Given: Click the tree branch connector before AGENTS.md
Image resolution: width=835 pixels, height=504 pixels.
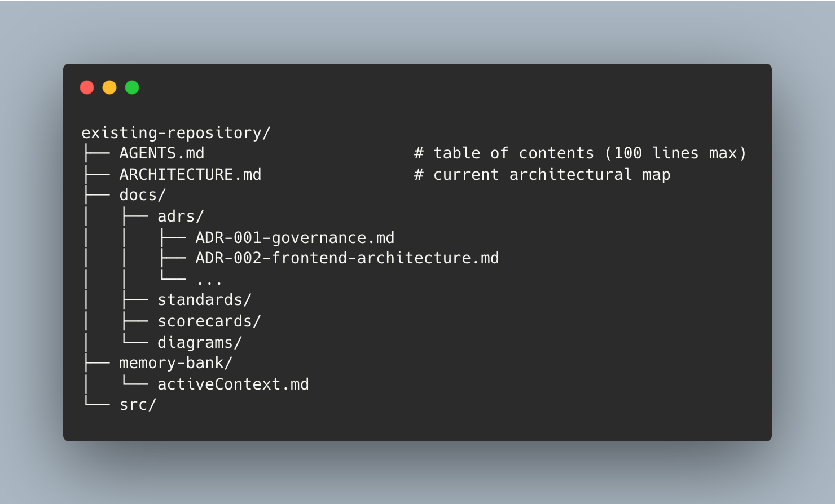Looking at the screenshot, I should pyautogui.click(x=96, y=153).
